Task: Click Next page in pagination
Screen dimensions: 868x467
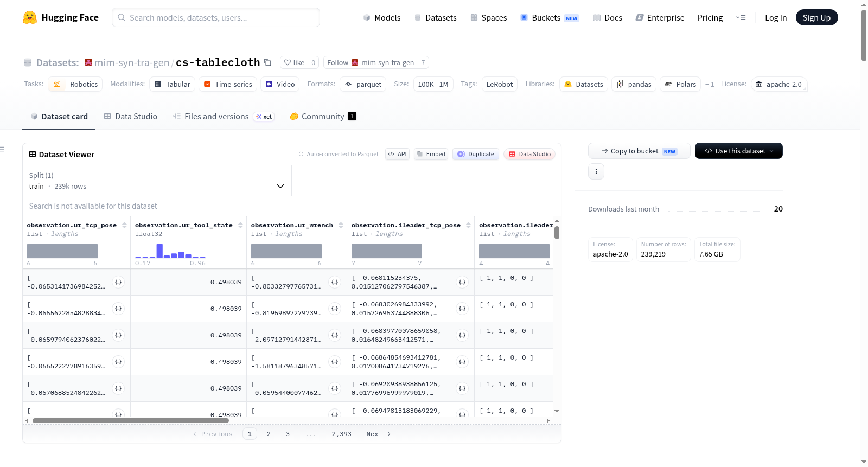Action: coord(378,434)
